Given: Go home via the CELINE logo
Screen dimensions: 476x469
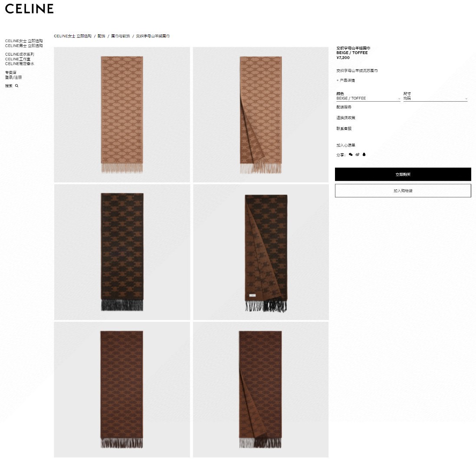Looking at the screenshot, I should 29,9.
